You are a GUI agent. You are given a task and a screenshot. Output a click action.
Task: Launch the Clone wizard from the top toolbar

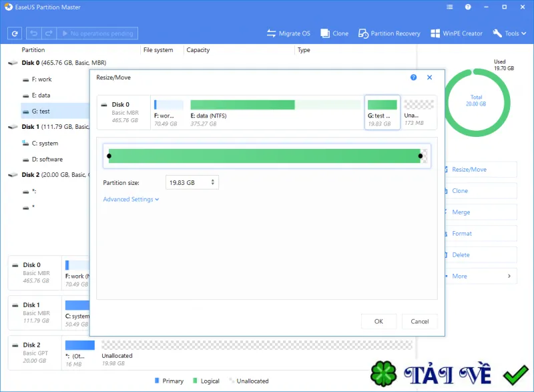(x=334, y=33)
